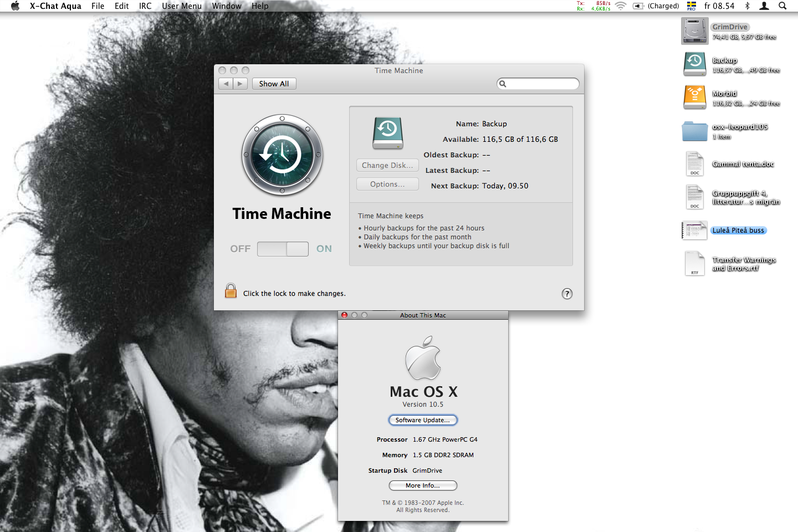
Task: Open the Spotlight search magnifier
Action: pos(782,6)
